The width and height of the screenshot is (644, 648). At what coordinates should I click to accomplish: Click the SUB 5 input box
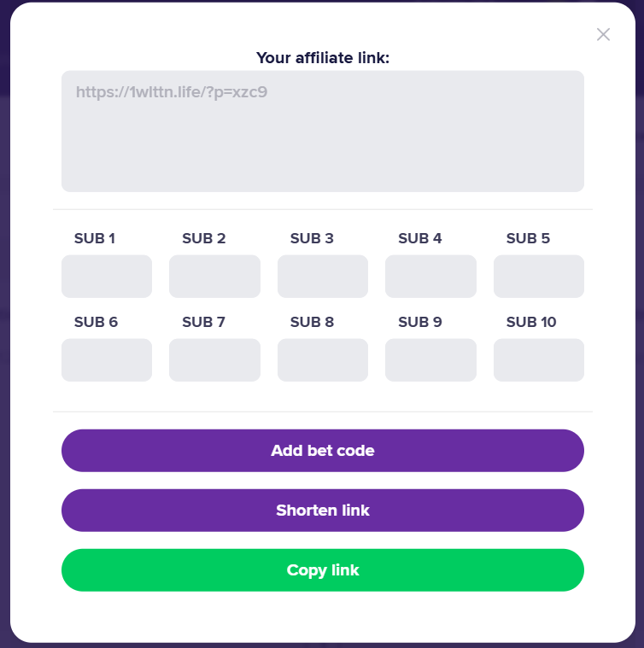[539, 277]
